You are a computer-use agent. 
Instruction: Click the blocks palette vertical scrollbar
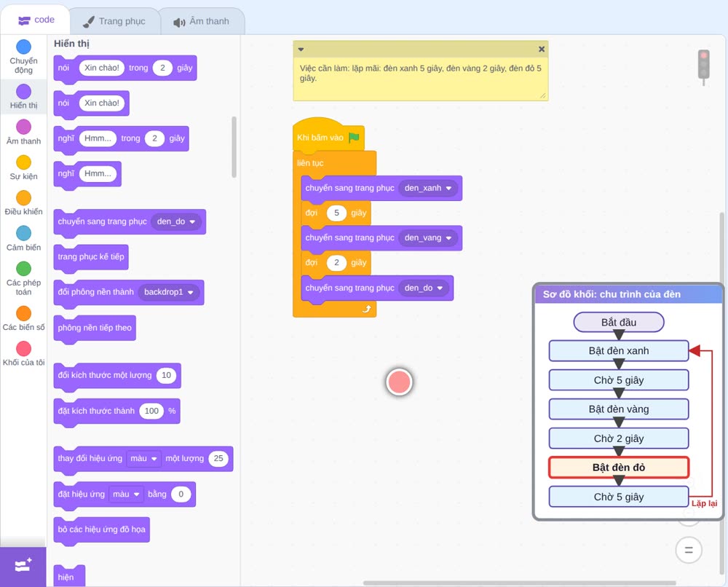point(234,147)
